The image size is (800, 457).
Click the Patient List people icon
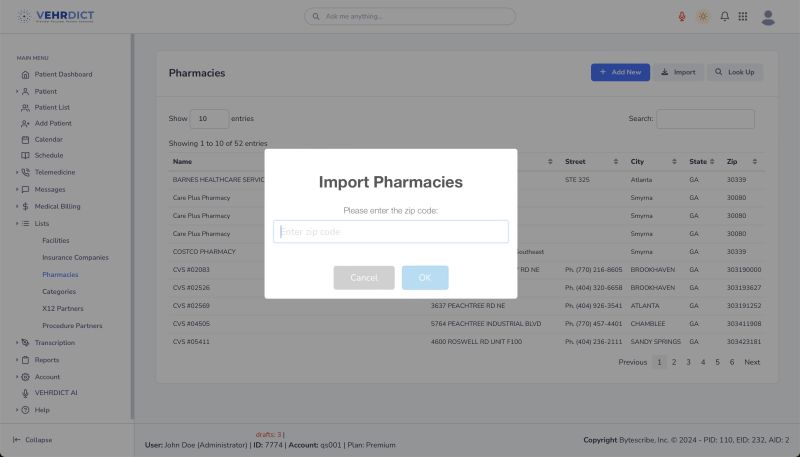pos(26,108)
